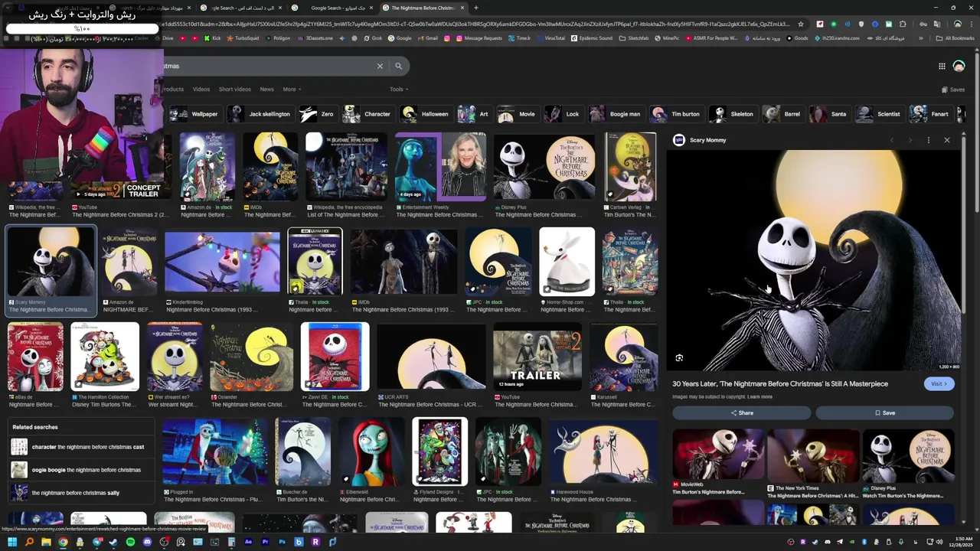Close the image preview panel
The height and width of the screenshot is (551, 980).
946,140
